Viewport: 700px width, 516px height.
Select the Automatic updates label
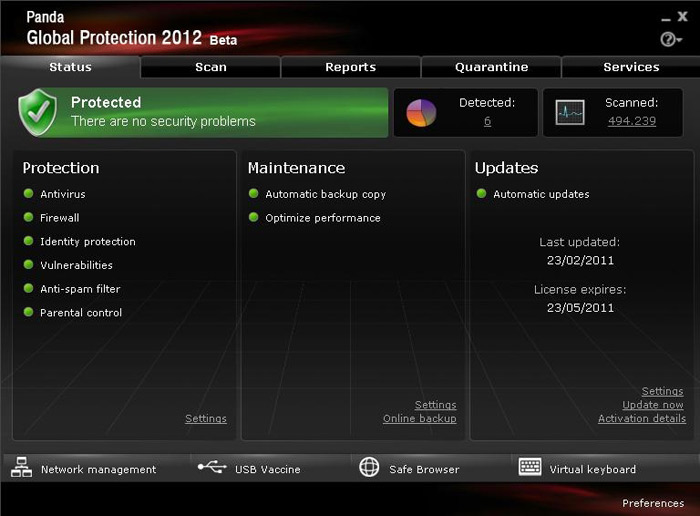coord(541,194)
